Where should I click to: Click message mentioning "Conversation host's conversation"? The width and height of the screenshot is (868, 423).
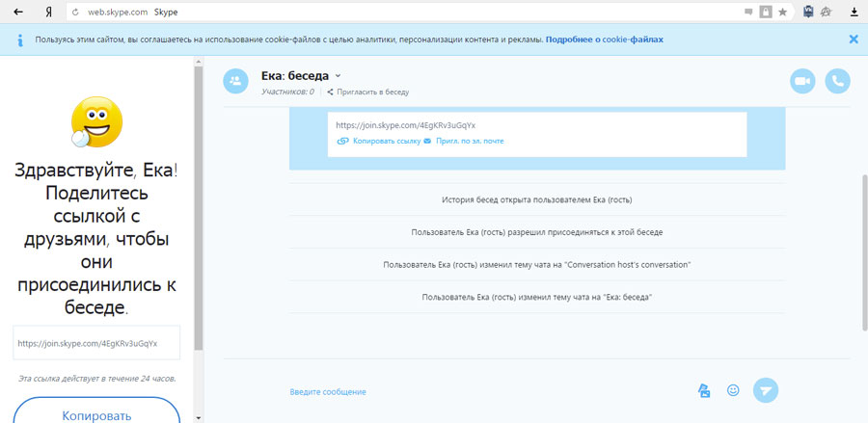[537, 264]
